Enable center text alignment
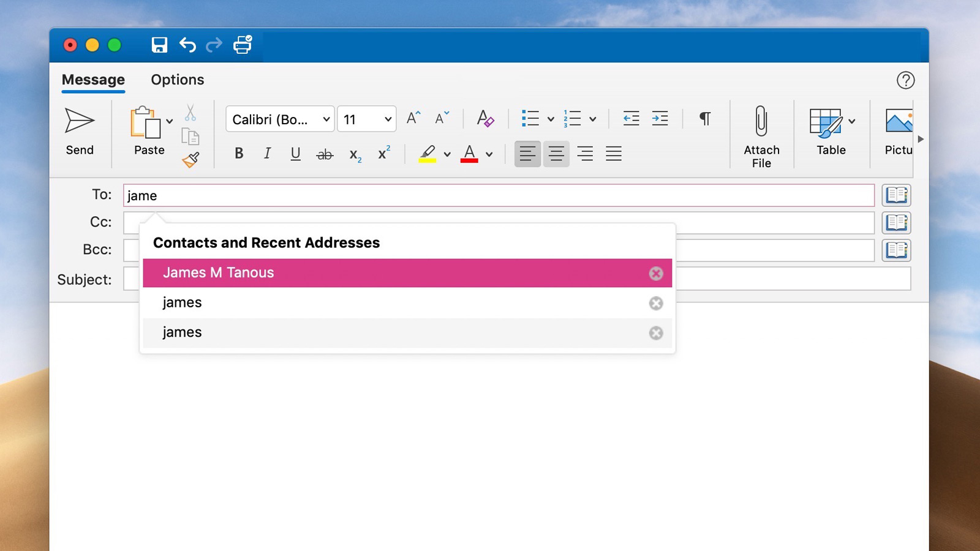This screenshot has width=980, height=551. click(x=556, y=154)
